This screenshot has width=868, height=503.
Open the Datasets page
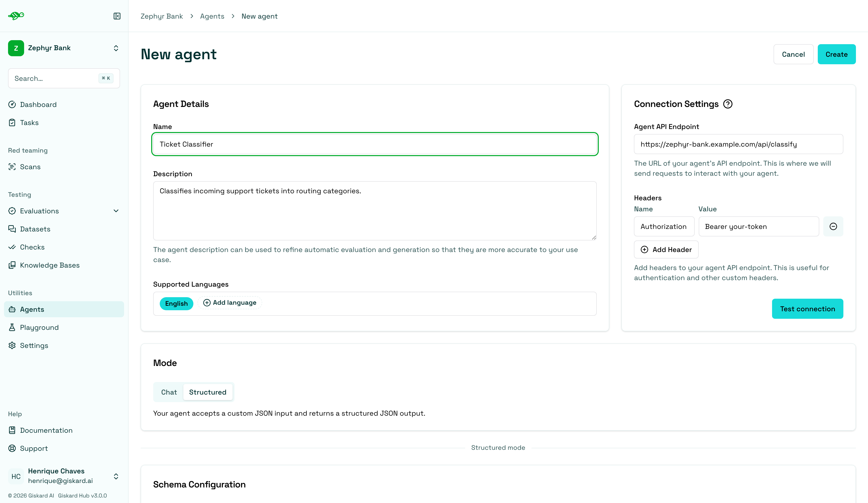pos(64,229)
